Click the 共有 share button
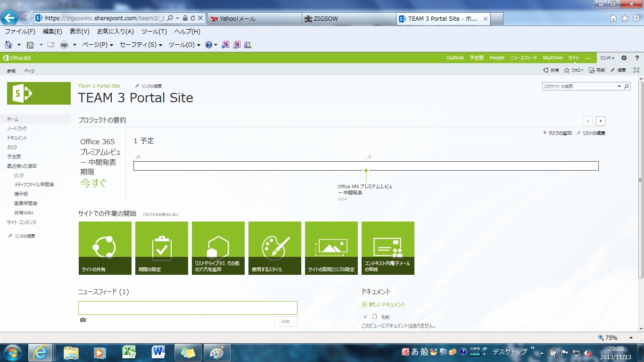 coord(551,70)
